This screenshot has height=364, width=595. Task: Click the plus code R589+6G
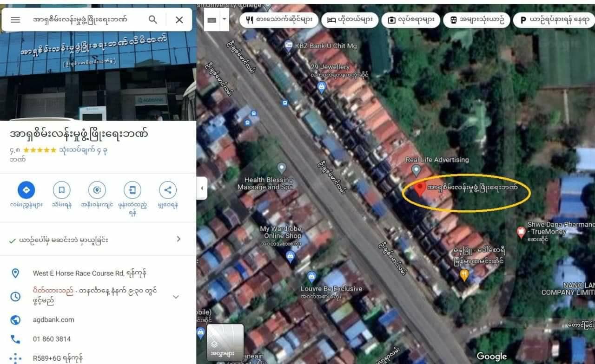(x=58, y=358)
